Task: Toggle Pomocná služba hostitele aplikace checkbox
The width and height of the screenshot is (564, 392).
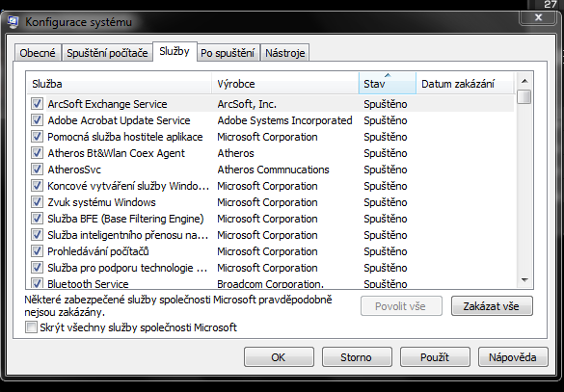Action: [x=37, y=137]
